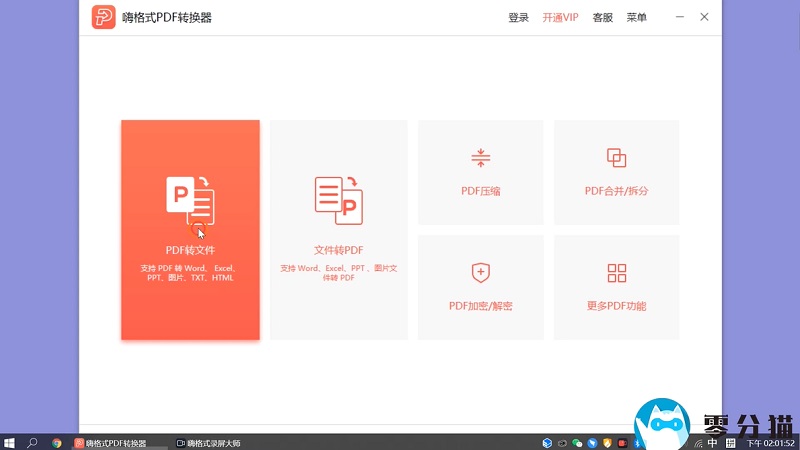Close the PDF converter window
Screen dimensions: 800x450
click(x=704, y=17)
